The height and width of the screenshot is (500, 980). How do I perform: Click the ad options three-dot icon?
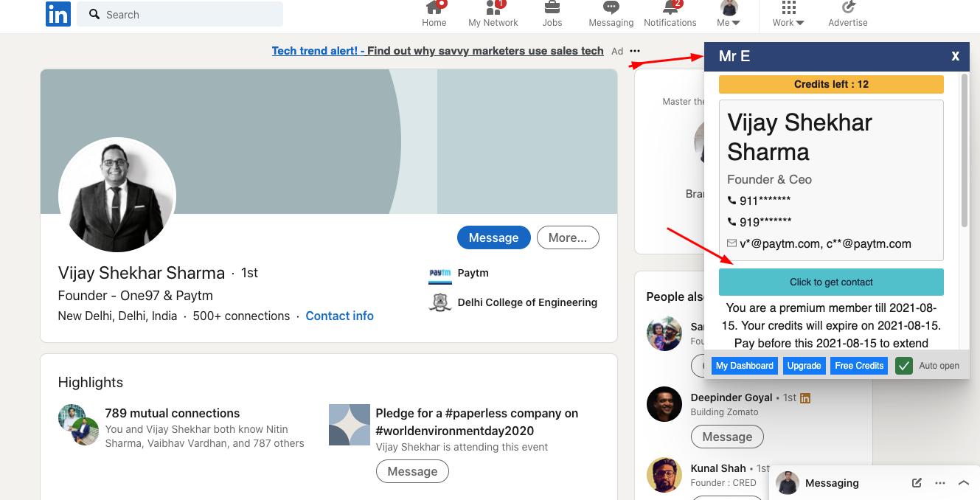(635, 51)
